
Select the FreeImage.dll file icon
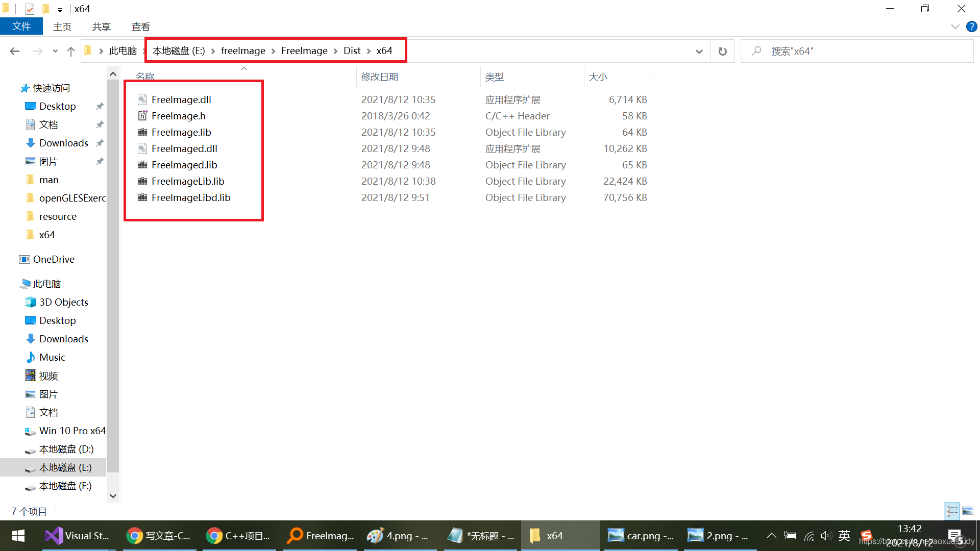tap(142, 99)
